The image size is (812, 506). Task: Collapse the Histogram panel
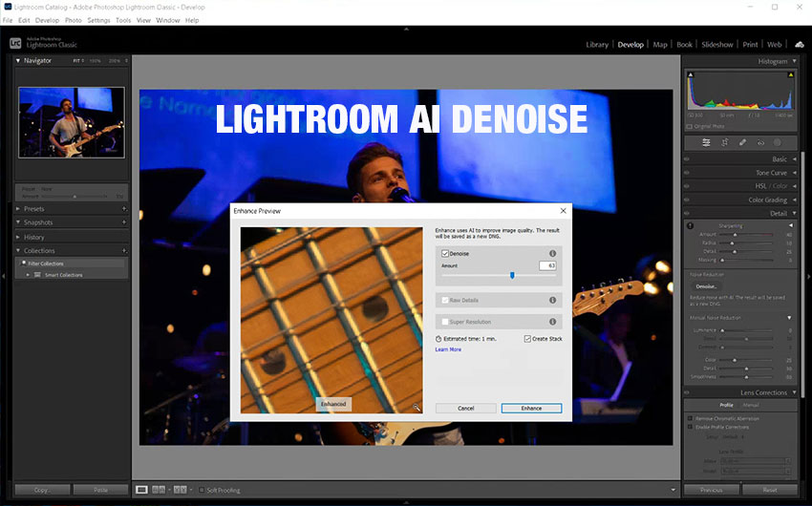pos(795,61)
